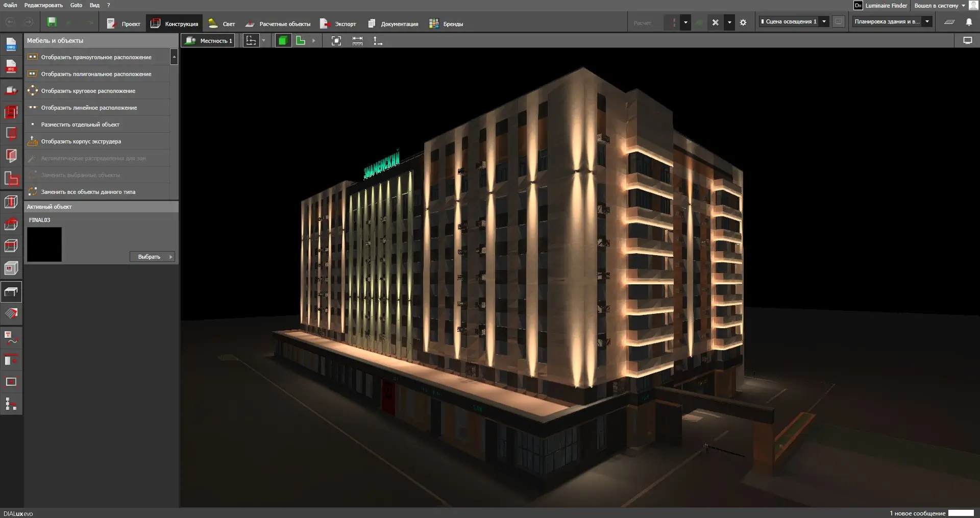Click the black FINAL03 object thumbnail
Screen dimensions: 980x518
(x=44, y=244)
